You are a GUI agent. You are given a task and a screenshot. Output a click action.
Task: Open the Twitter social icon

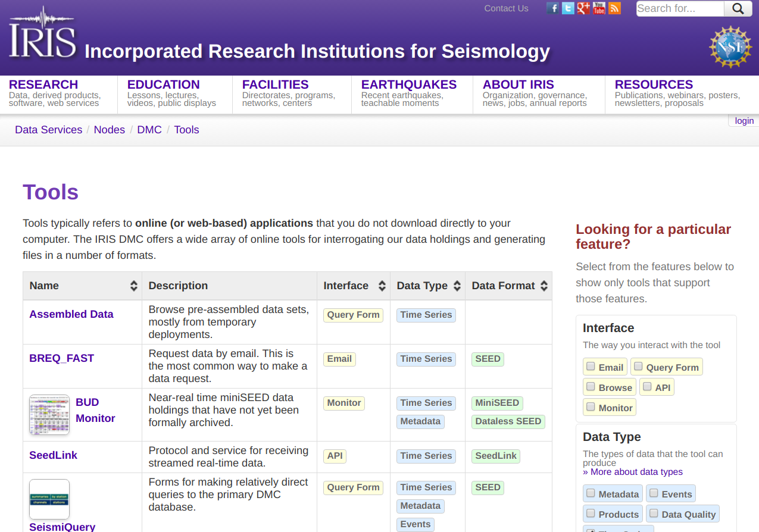coord(568,8)
